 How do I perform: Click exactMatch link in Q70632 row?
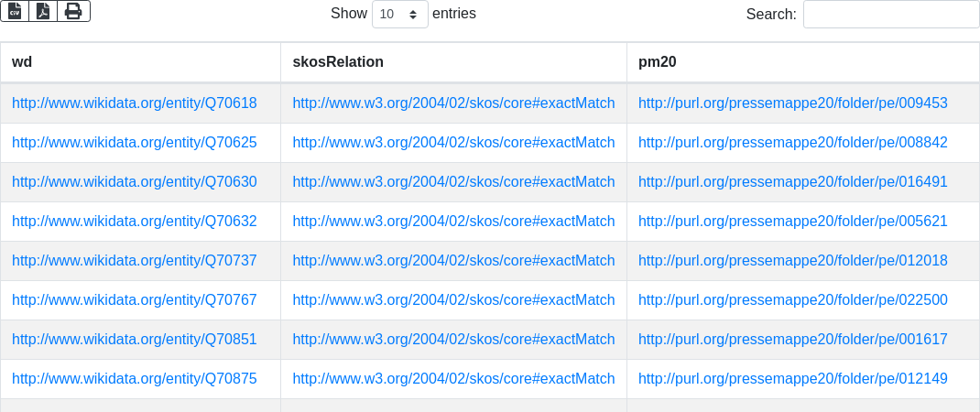coord(453,222)
